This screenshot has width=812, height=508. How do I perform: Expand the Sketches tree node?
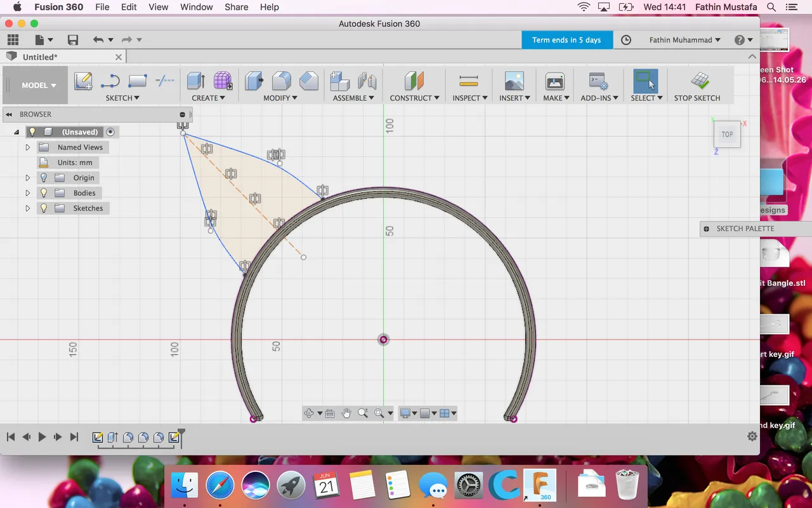coord(27,208)
